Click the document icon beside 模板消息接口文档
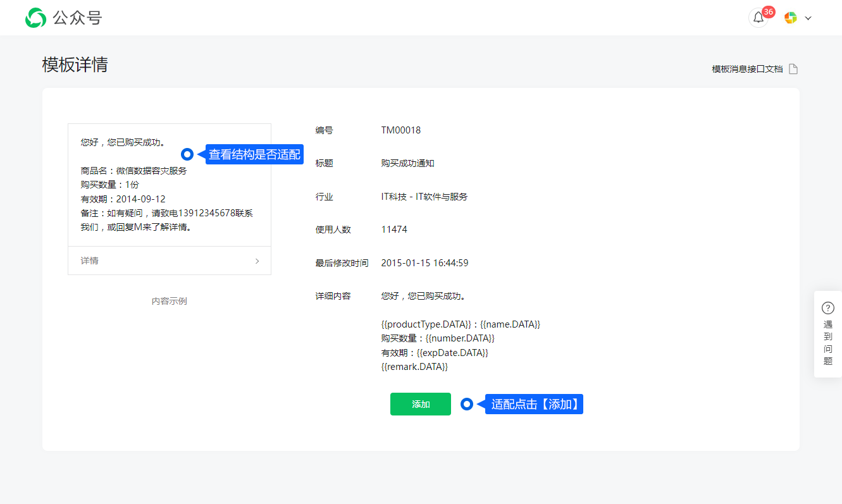This screenshot has height=504, width=842. point(793,69)
